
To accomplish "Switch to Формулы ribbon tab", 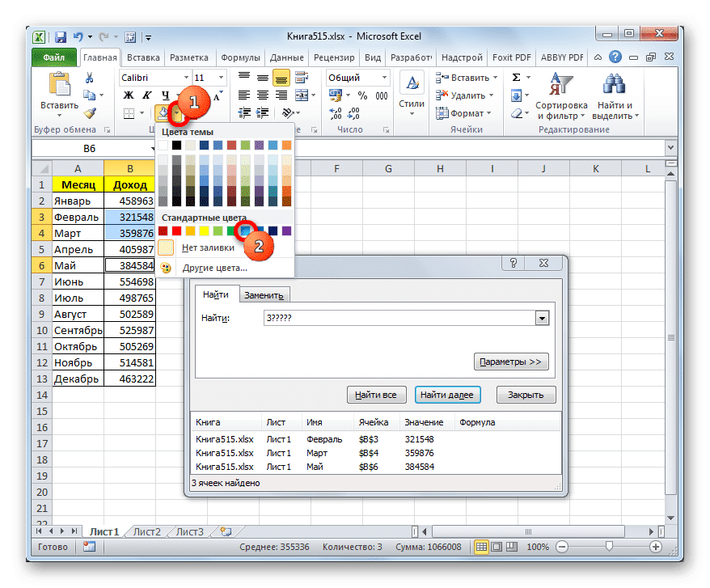I will click(x=240, y=57).
